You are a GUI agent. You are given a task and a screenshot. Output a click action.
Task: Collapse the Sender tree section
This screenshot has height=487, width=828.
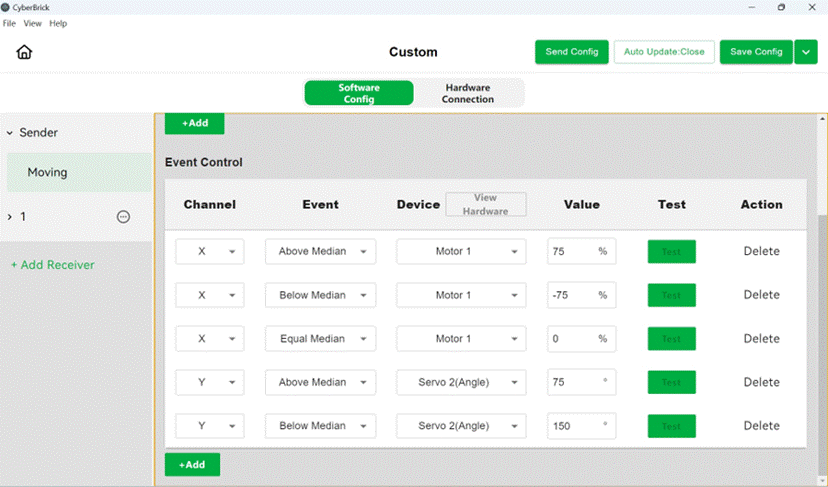pyautogui.click(x=10, y=133)
